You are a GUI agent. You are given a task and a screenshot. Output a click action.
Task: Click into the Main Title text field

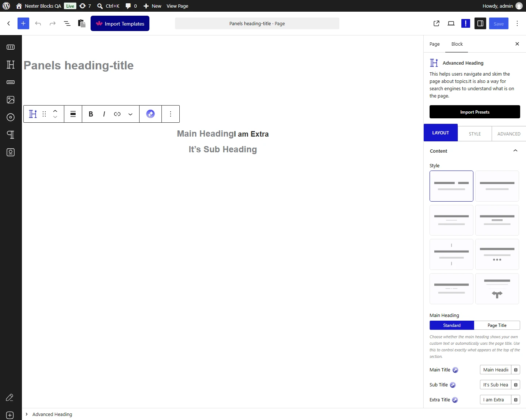click(x=496, y=370)
